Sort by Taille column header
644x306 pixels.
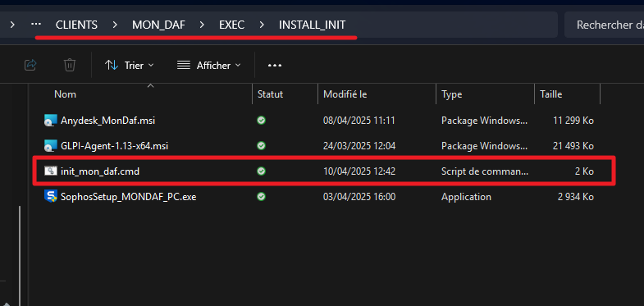coord(550,94)
